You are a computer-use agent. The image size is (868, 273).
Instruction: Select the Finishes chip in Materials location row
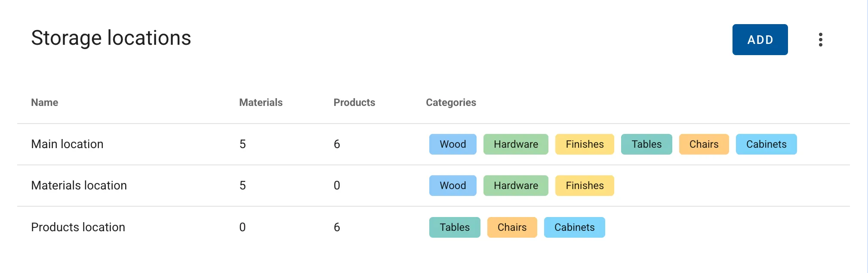click(x=585, y=186)
